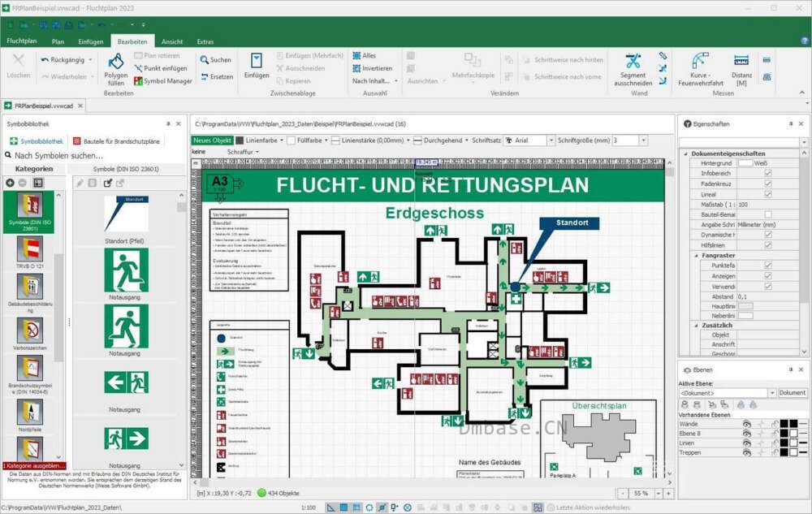Click the Ersetzen tool
Image resolution: width=812 pixels, height=514 pixels.
coord(217,76)
